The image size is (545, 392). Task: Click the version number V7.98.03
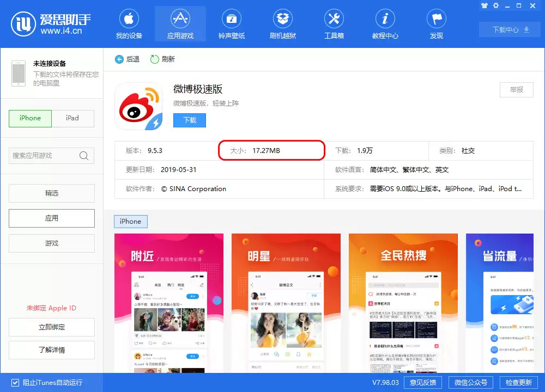coord(385,383)
